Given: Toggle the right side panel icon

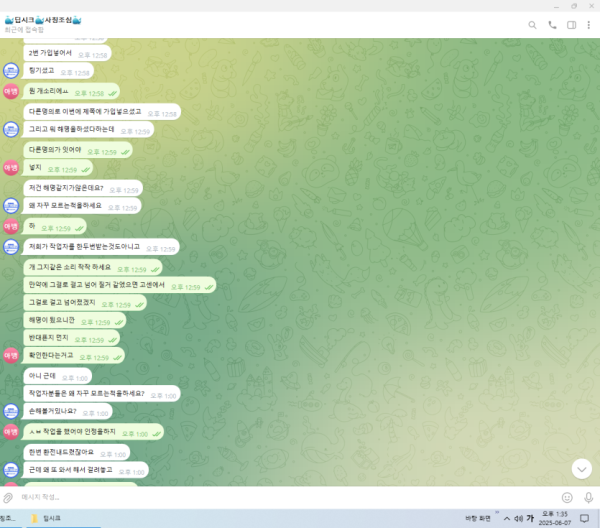Looking at the screenshot, I should pos(571,25).
